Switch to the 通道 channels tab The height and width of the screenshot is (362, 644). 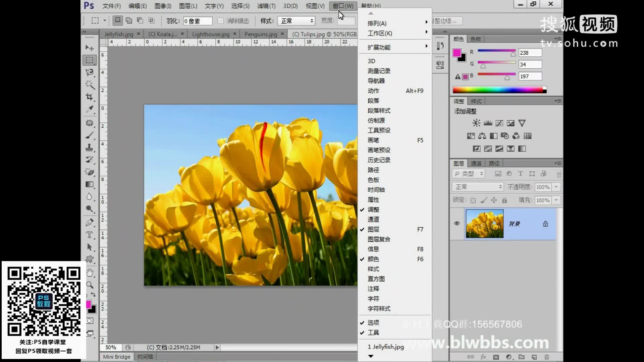[476, 163]
